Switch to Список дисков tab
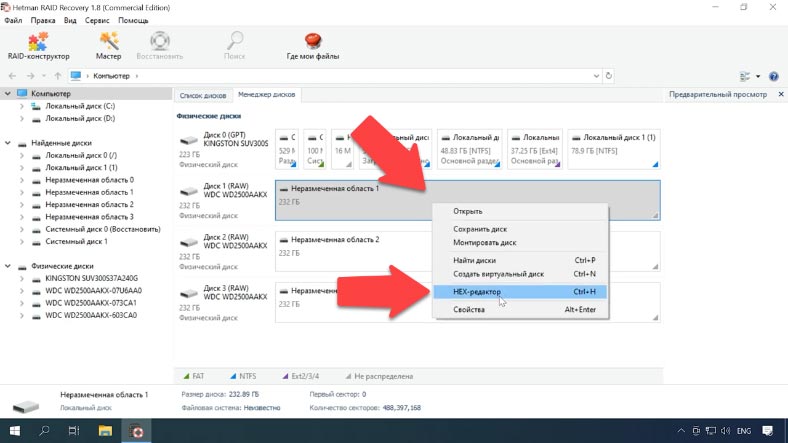The width and height of the screenshot is (788, 443). (203, 95)
